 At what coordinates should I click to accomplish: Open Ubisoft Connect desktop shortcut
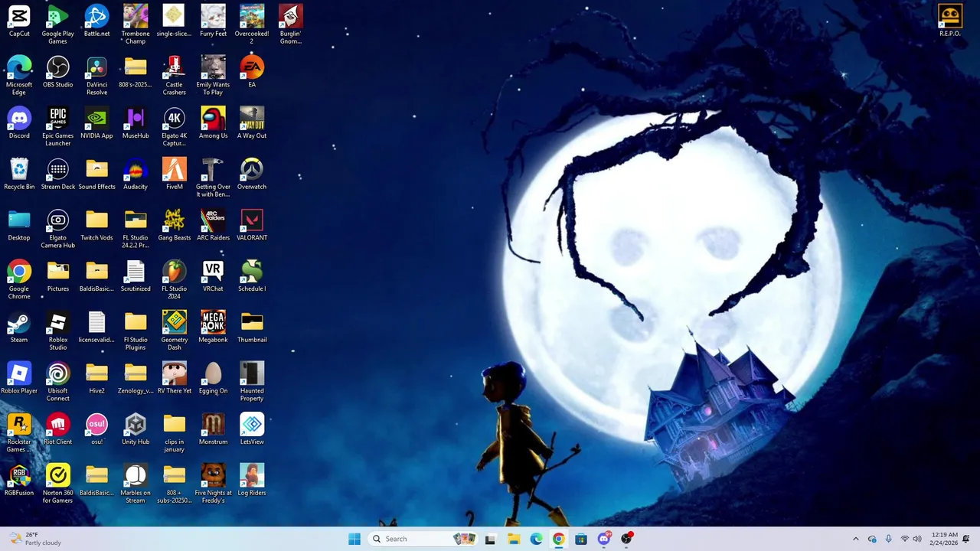[x=57, y=383]
